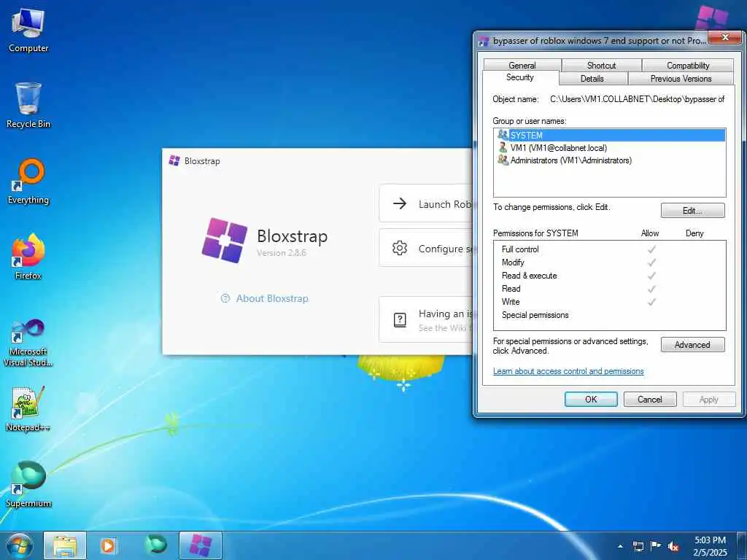
Task: Open the network tray icon
Action: coord(638,546)
